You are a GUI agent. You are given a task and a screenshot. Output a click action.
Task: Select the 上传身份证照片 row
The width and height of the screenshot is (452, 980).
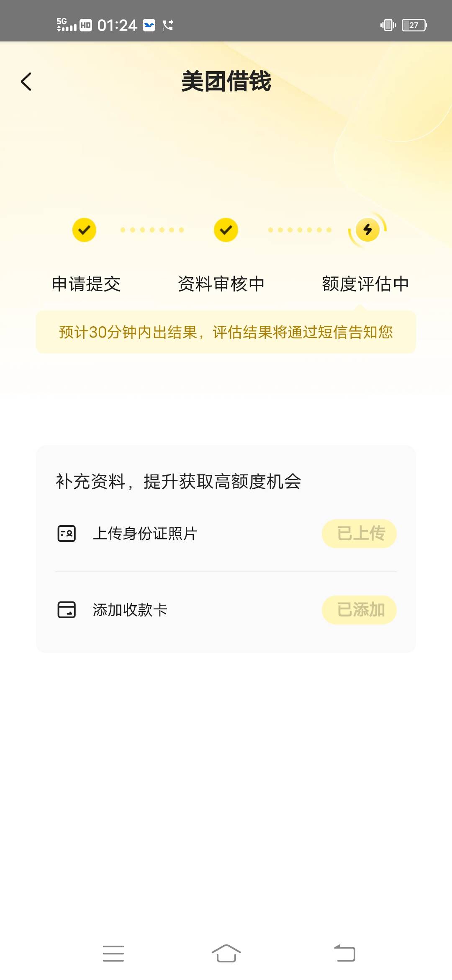(x=226, y=534)
